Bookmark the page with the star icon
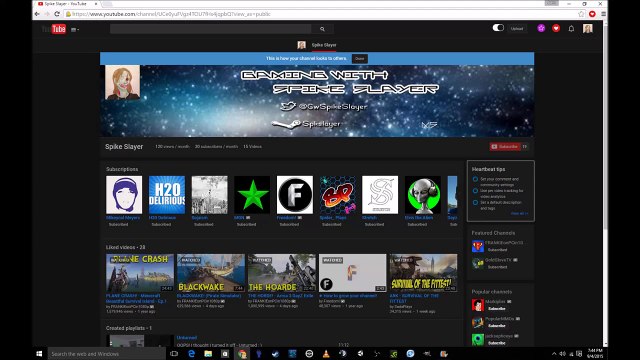 [x=581, y=14]
